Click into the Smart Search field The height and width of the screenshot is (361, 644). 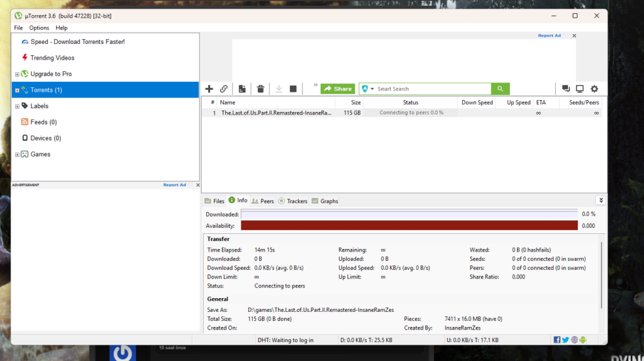tap(433, 89)
